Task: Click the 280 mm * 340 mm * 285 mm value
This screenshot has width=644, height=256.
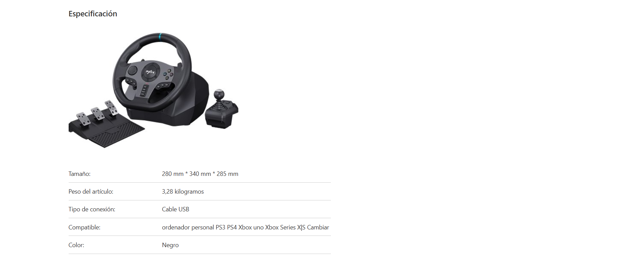Action: coord(200,174)
